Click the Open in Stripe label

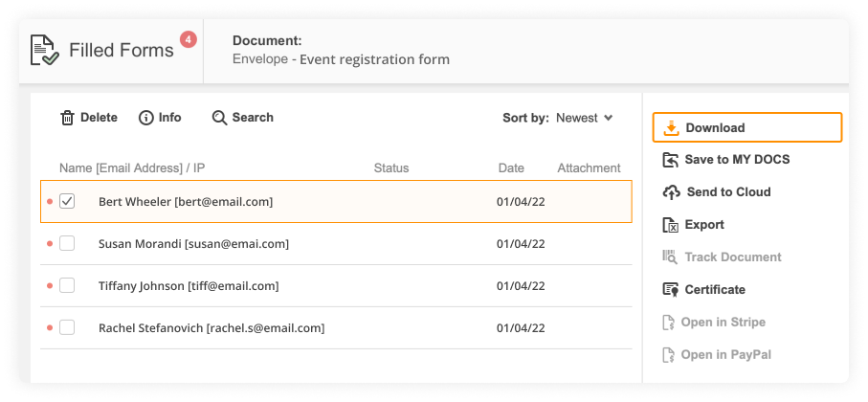click(723, 323)
